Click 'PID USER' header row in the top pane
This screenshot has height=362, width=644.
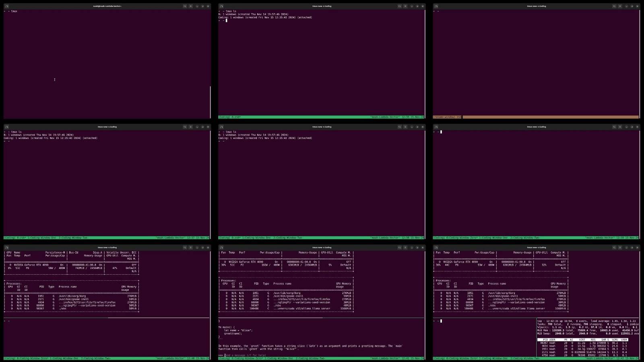coord(582,339)
